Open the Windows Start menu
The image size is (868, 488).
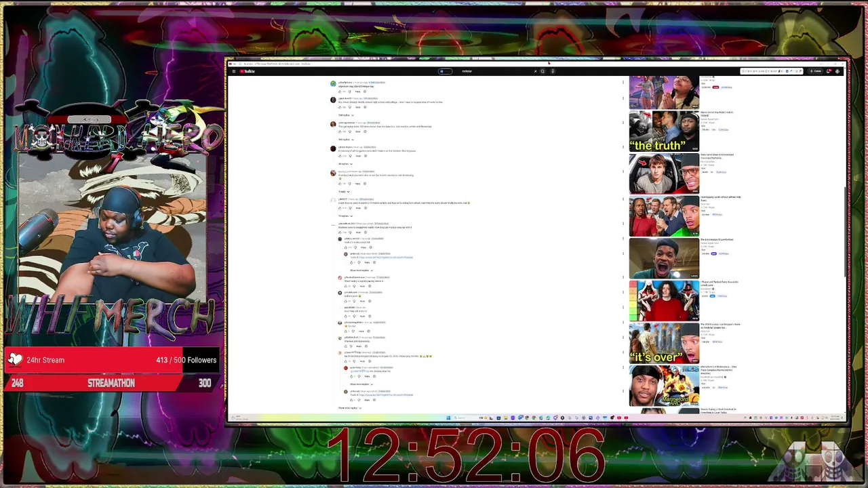[448, 418]
